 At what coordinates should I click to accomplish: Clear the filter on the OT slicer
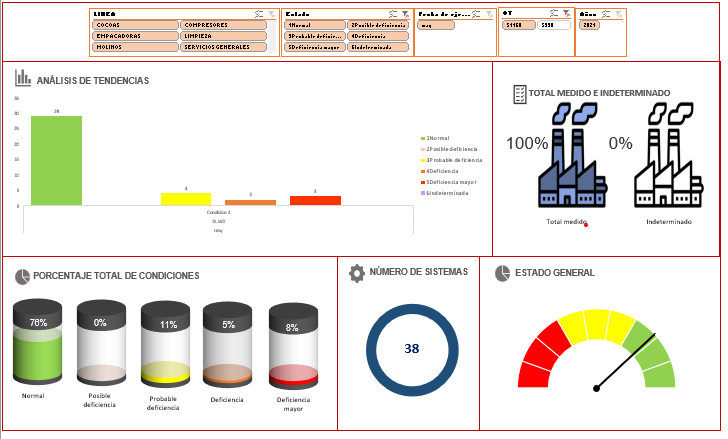pos(566,13)
